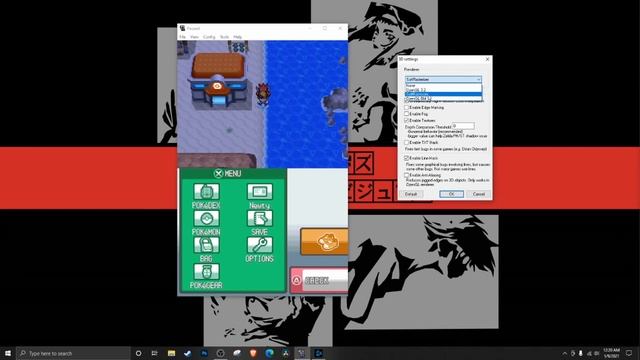Screen dimensions: 640x360
Task: Tap the orange running shoes button
Action: (324, 242)
